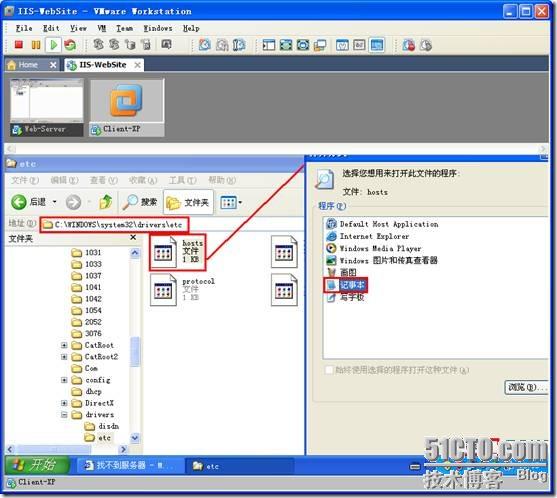Viewport: 557px width, 498px height.
Task: Select the 1031 folder in tree
Action: click(87, 253)
